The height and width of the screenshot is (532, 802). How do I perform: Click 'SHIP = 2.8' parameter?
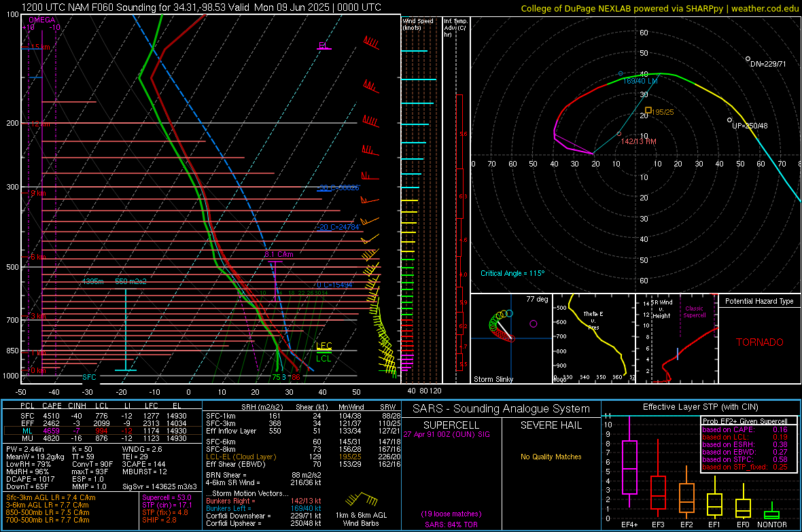pos(159,520)
